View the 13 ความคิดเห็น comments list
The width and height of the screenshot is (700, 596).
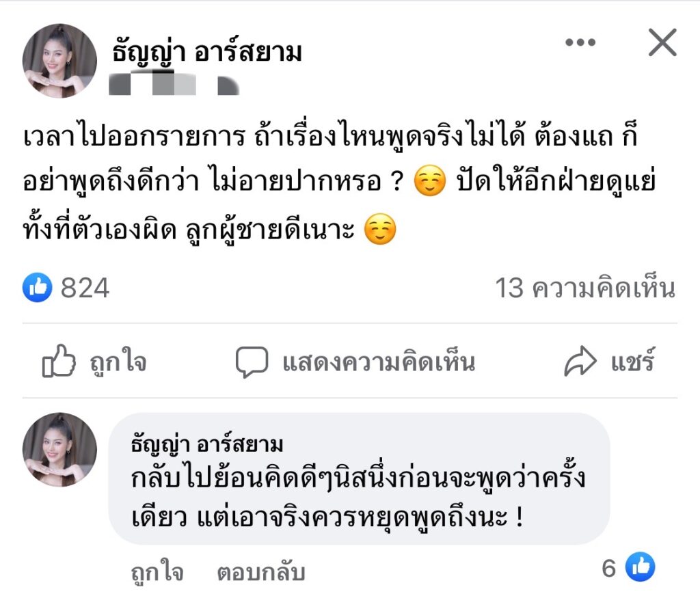click(x=585, y=288)
